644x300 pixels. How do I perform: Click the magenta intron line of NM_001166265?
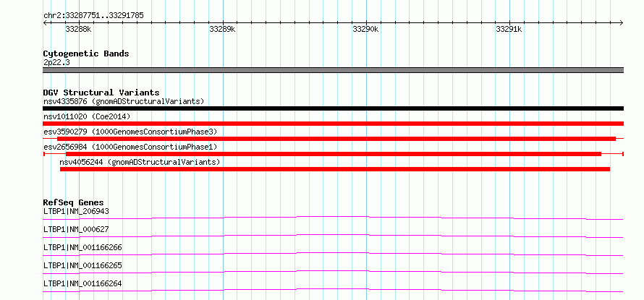(x=333, y=271)
